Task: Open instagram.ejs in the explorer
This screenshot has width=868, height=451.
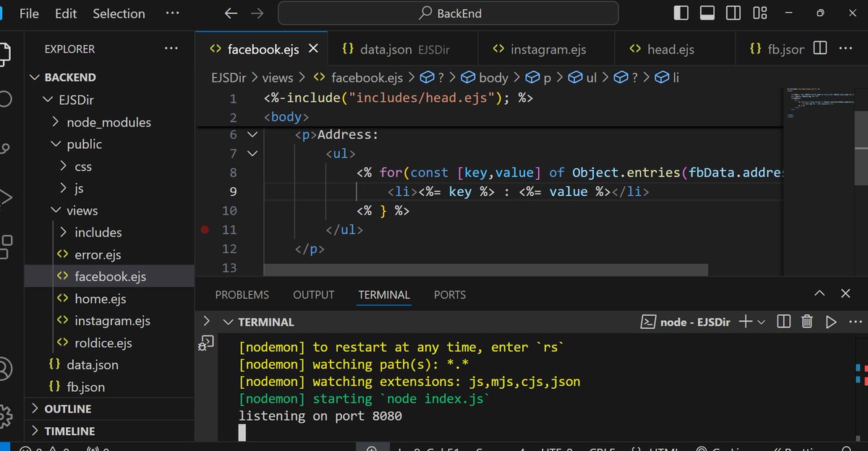Action: [110, 321]
